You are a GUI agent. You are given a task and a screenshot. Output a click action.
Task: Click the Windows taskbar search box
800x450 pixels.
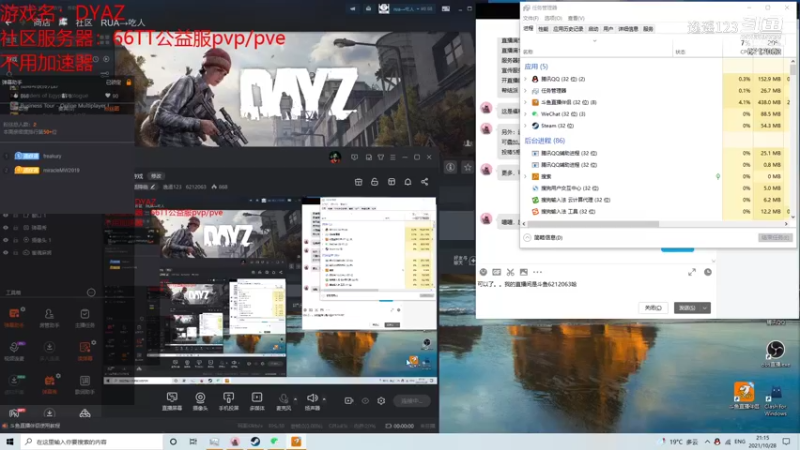pos(92,442)
